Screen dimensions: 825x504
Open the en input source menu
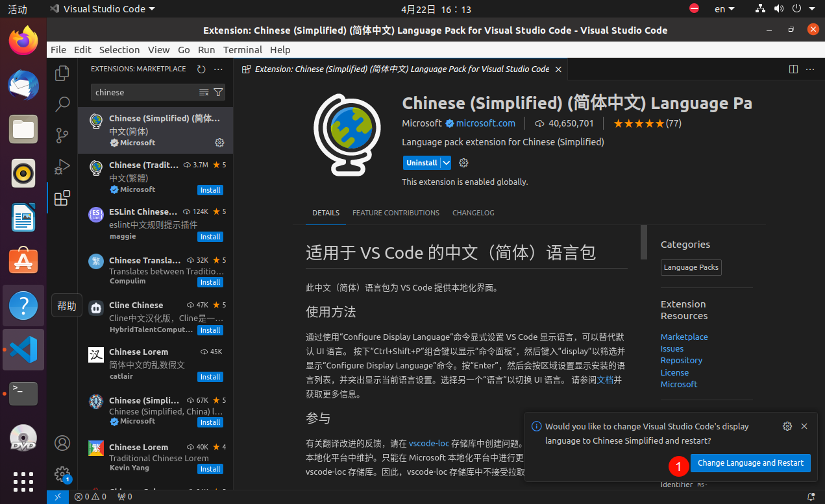724,9
